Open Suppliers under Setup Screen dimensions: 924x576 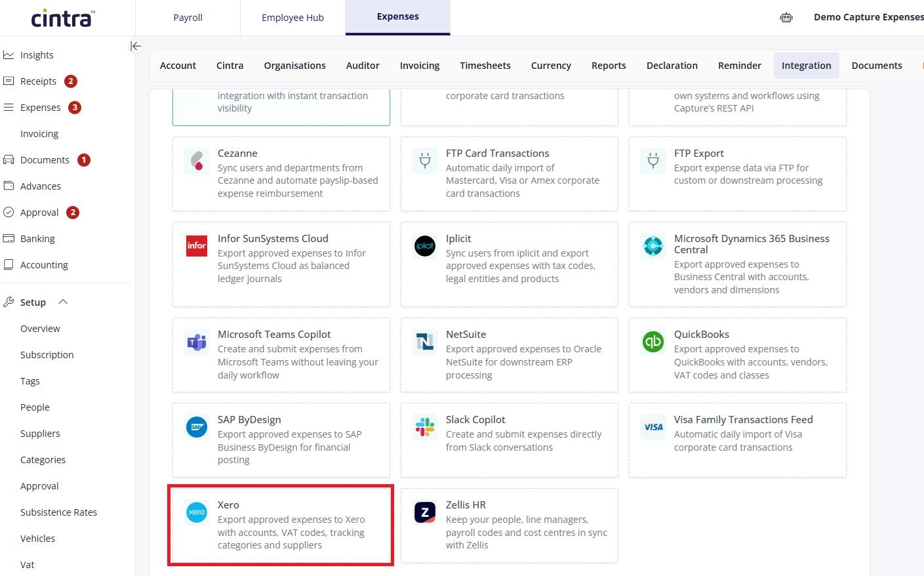[40, 434]
